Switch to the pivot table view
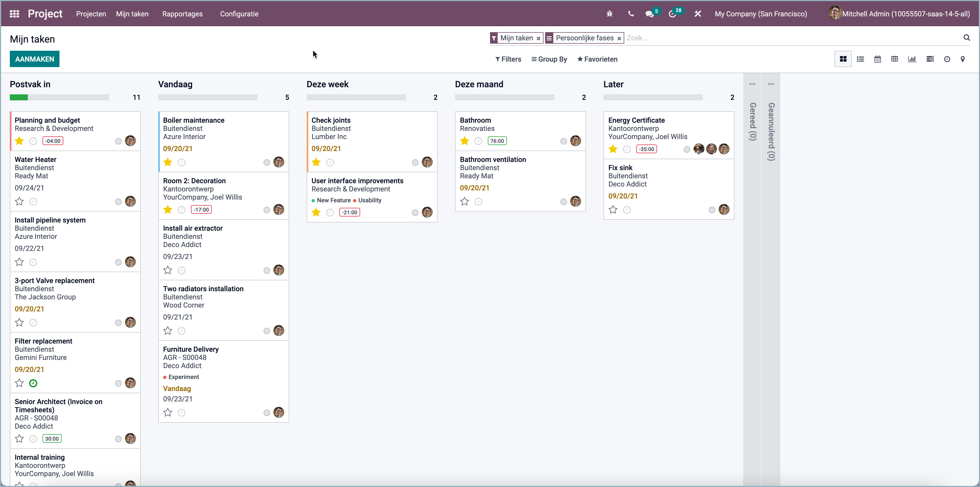Viewport: 980px width, 487px height. click(895, 59)
